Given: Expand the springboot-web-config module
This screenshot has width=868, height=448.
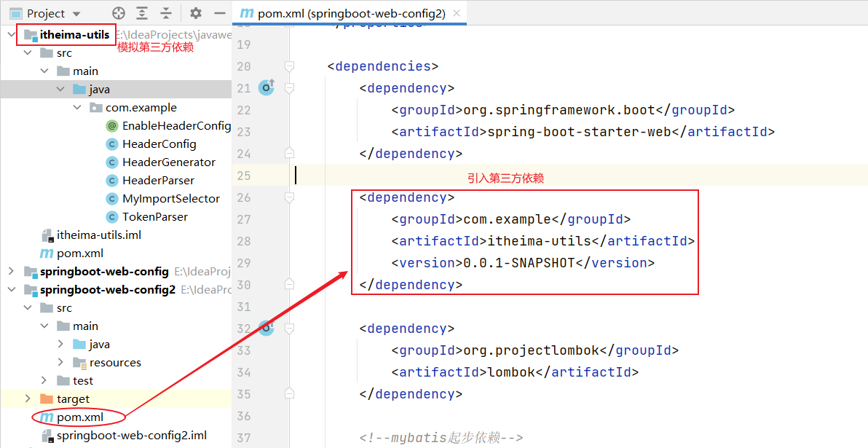Looking at the screenshot, I should pyautogui.click(x=10, y=271).
